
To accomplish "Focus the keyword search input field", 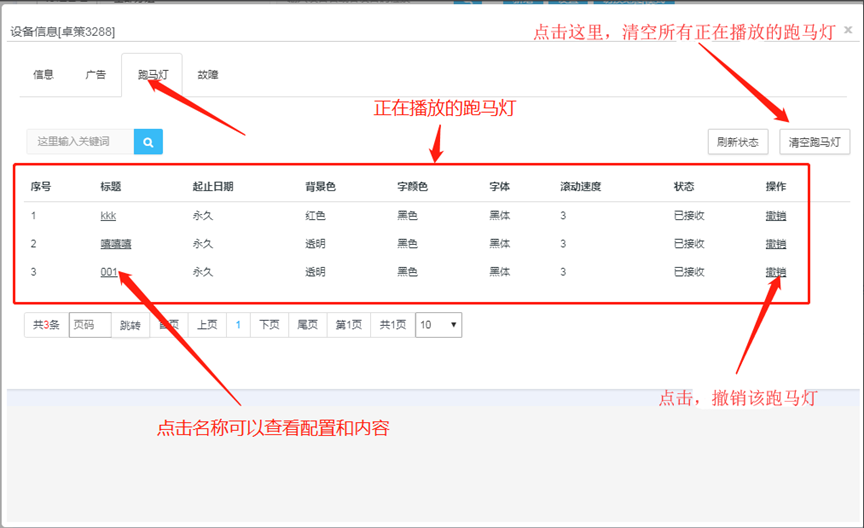I will (80, 142).
